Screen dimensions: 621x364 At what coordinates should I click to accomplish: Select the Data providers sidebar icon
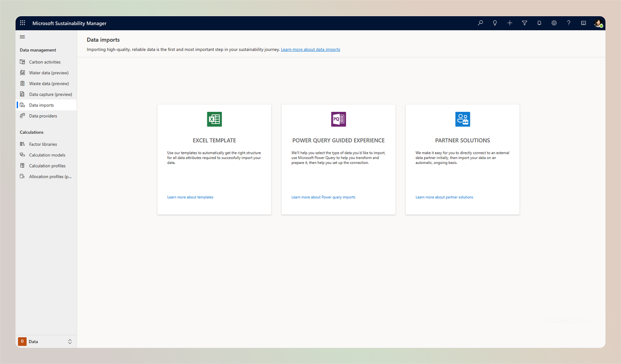click(23, 116)
